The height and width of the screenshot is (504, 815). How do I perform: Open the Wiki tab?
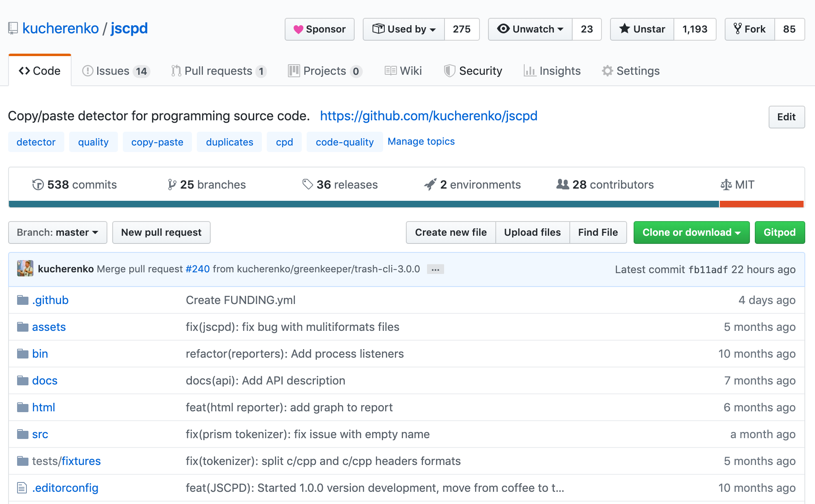403,71
